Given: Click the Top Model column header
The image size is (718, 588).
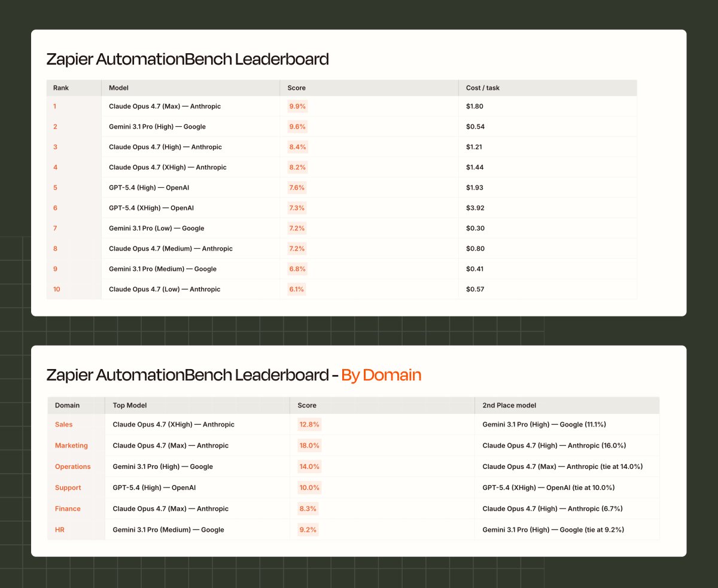Looking at the screenshot, I should coord(197,406).
